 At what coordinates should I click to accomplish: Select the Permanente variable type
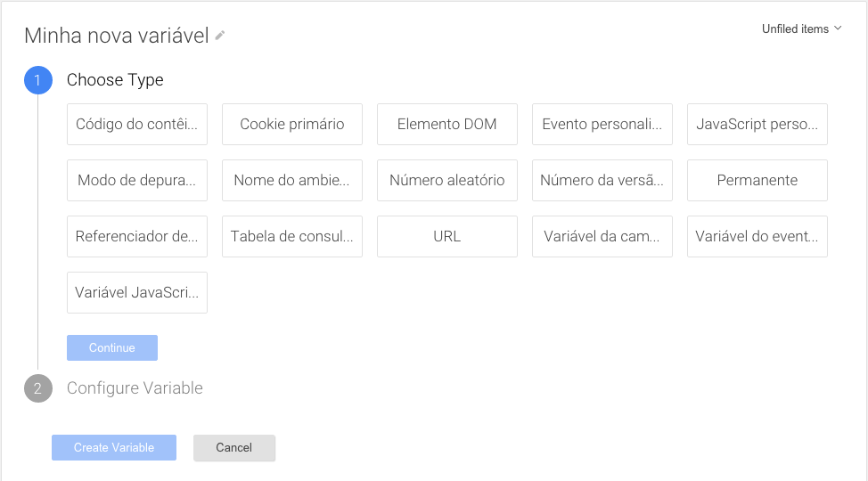pos(757,181)
